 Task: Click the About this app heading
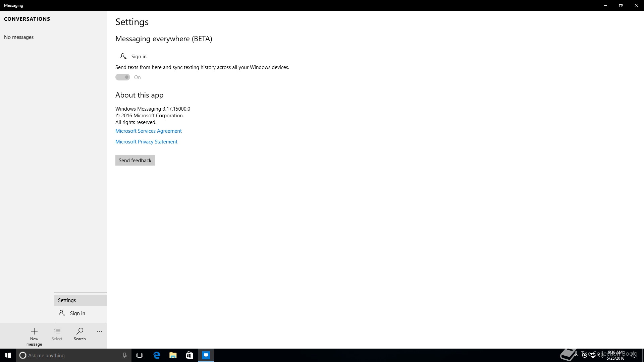(139, 95)
